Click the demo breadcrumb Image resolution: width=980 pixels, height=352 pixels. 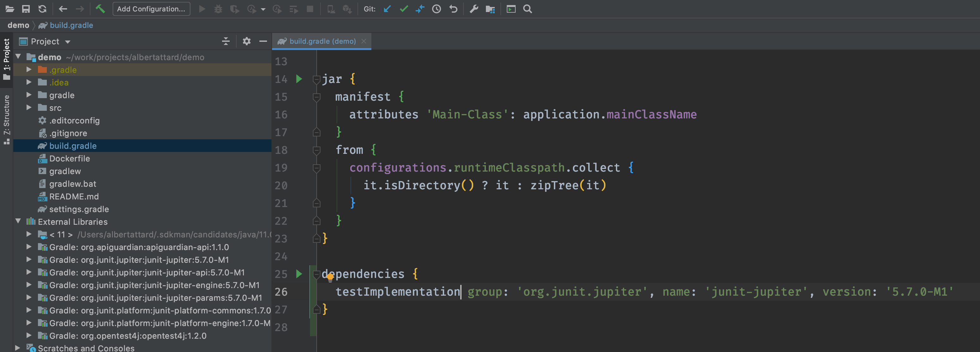pos(18,25)
